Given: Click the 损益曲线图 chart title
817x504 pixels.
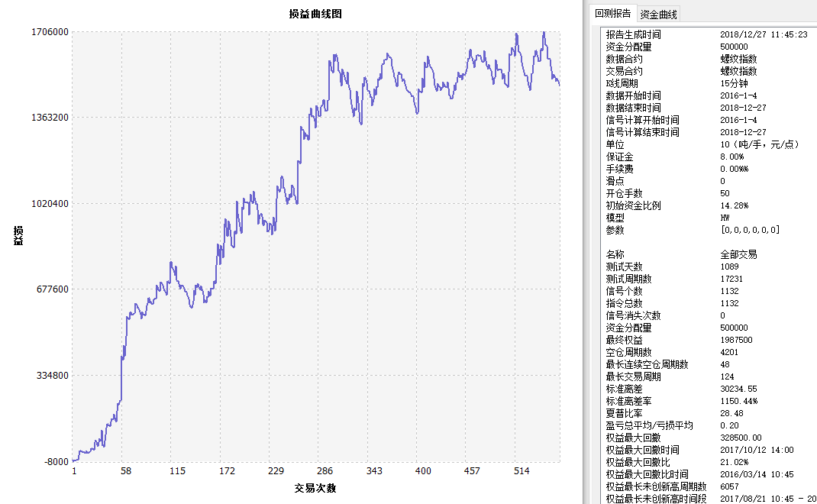Looking at the screenshot, I should 315,14.
